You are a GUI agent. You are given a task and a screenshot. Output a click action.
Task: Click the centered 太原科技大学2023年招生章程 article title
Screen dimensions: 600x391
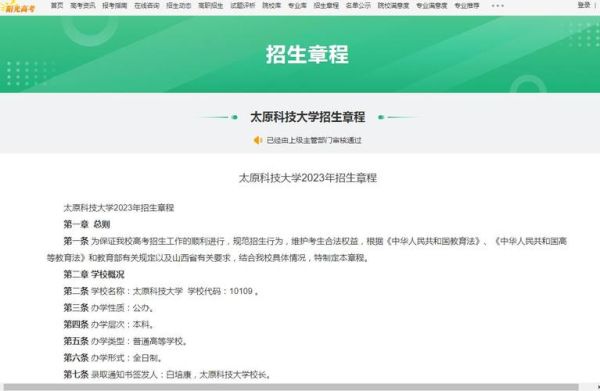point(308,178)
